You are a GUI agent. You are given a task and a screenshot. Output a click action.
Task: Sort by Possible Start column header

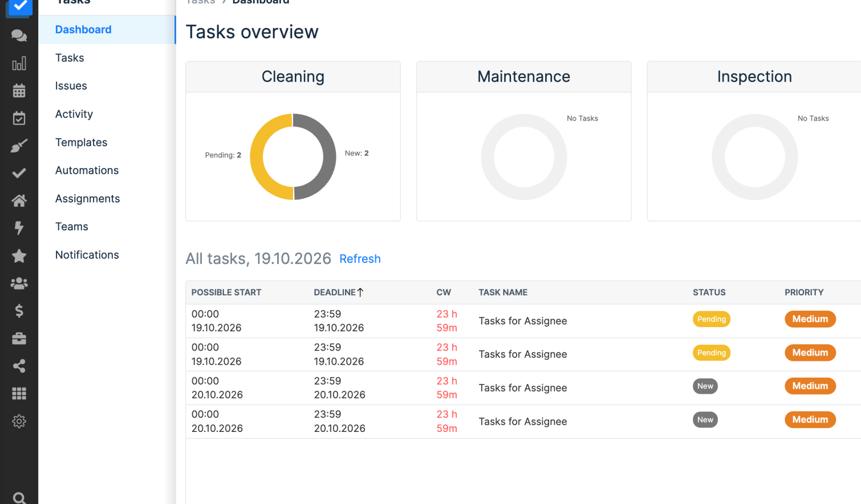(x=226, y=292)
